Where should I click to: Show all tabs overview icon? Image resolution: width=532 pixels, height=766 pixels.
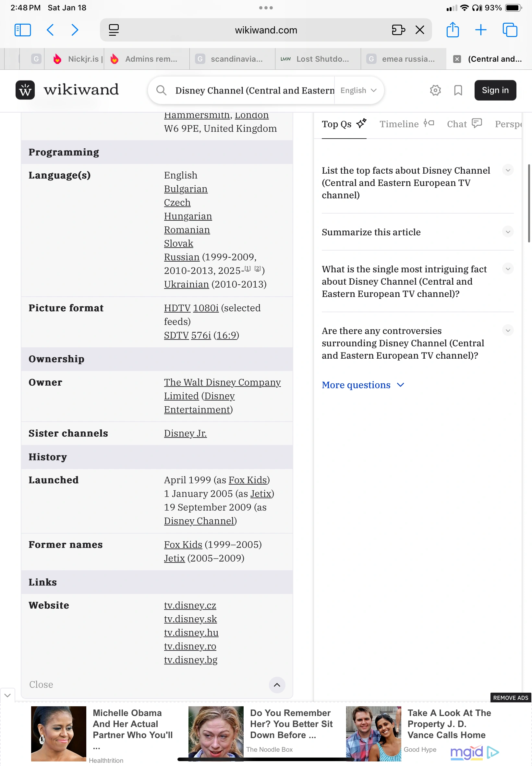click(509, 30)
